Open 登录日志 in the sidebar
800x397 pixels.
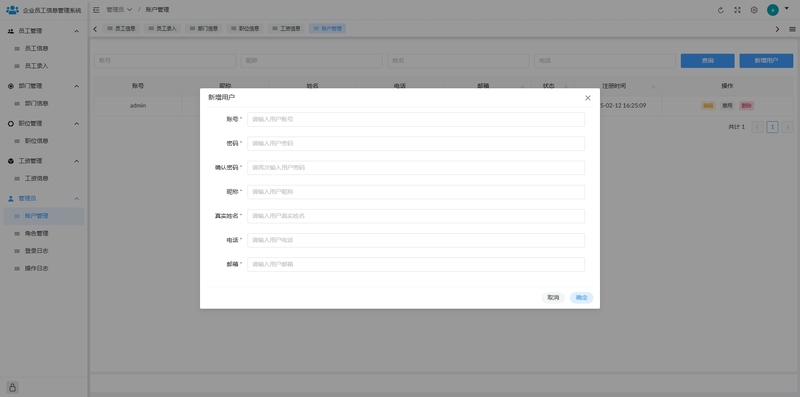pos(43,251)
